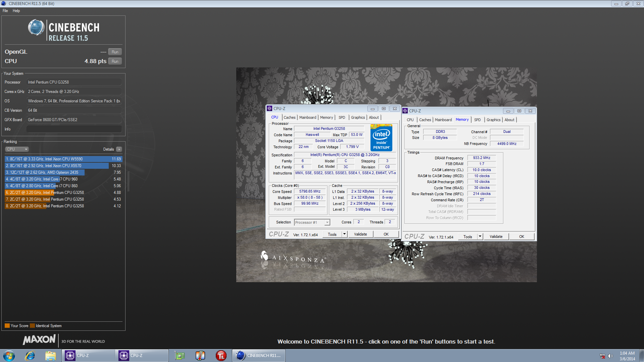Open the red TL app taskbar icon
The width and height of the screenshot is (644, 362).
221,356
